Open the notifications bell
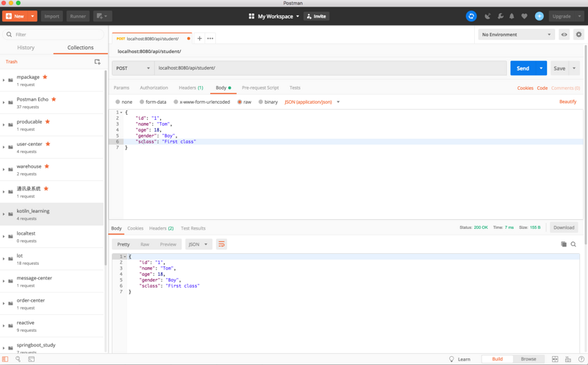 (x=512, y=16)
